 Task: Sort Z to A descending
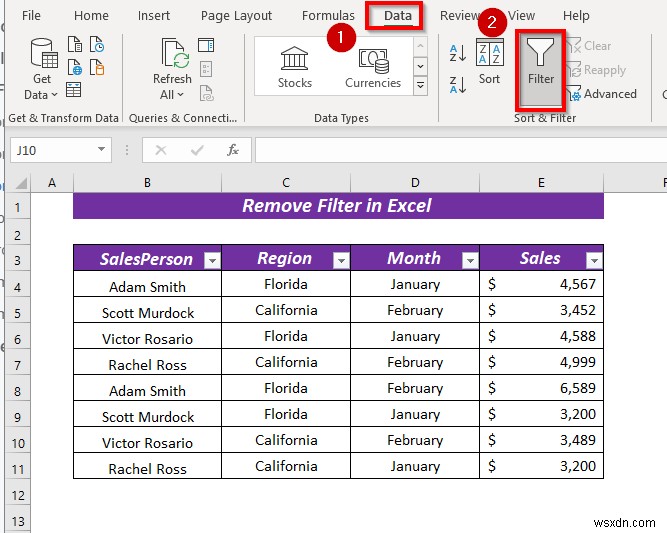click(458, 85)
